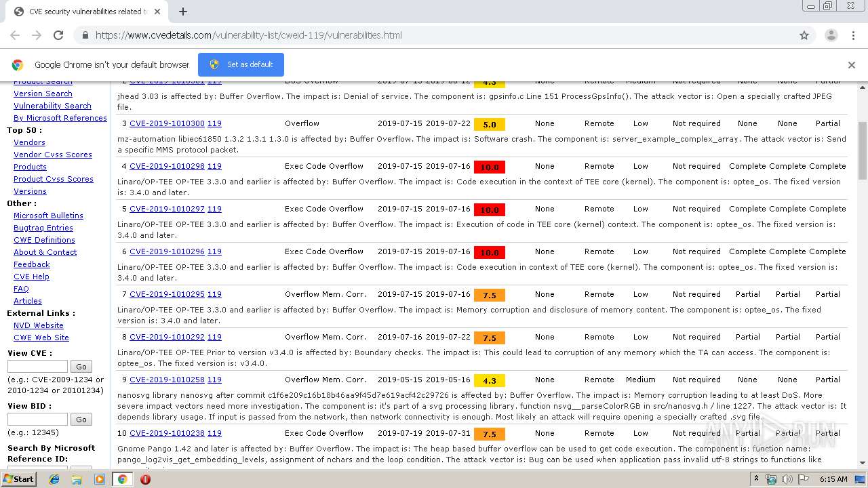868x488 pixels.
Task: Click score 4.3 cell of CVE-2019-1010258
Action: coord(490,381)
